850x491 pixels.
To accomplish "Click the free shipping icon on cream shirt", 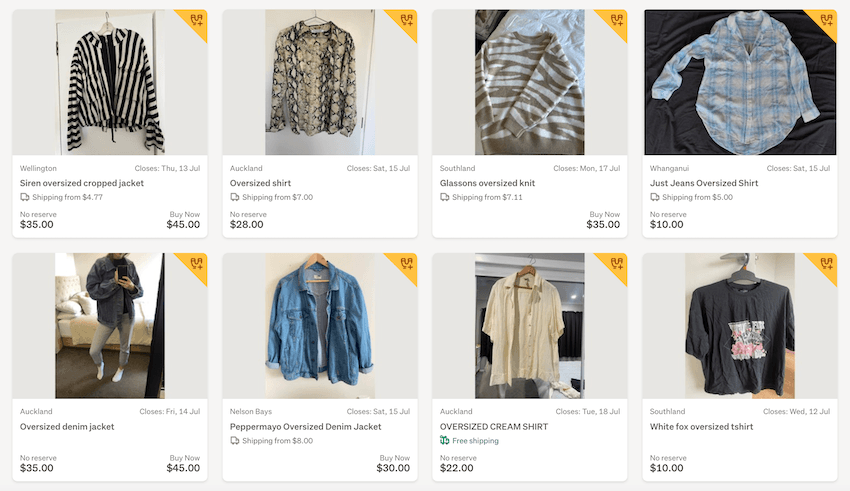I will [445, 441].
